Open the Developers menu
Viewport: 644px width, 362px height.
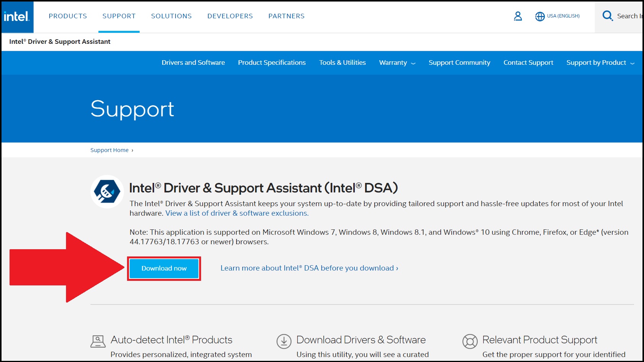tap(230, 16)
